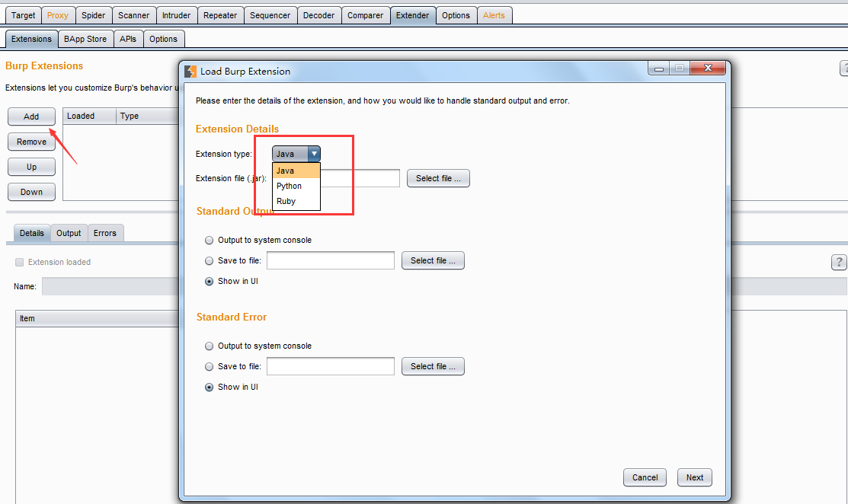Open the top-level Options tab
Screen dimensions: 848x504
(x=456, y=15)
